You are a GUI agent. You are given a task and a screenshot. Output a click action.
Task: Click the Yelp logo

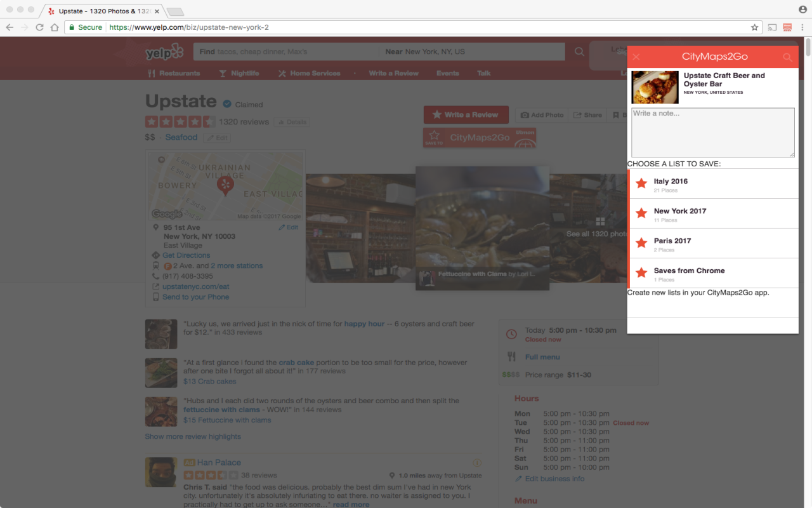(x=164, y=53)
